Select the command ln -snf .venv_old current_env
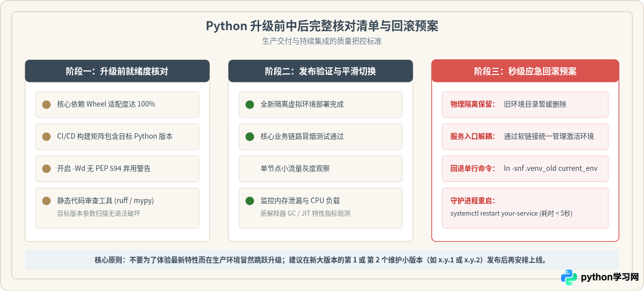The width and height of the screenshot is (644, 291). tap(551, 169)
